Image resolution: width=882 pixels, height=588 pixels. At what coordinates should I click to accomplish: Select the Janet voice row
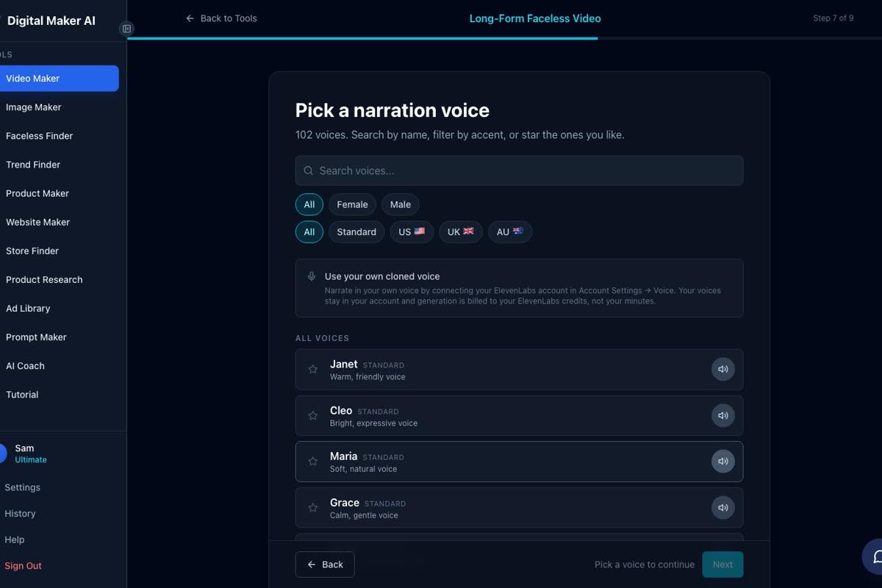point(519,370)
